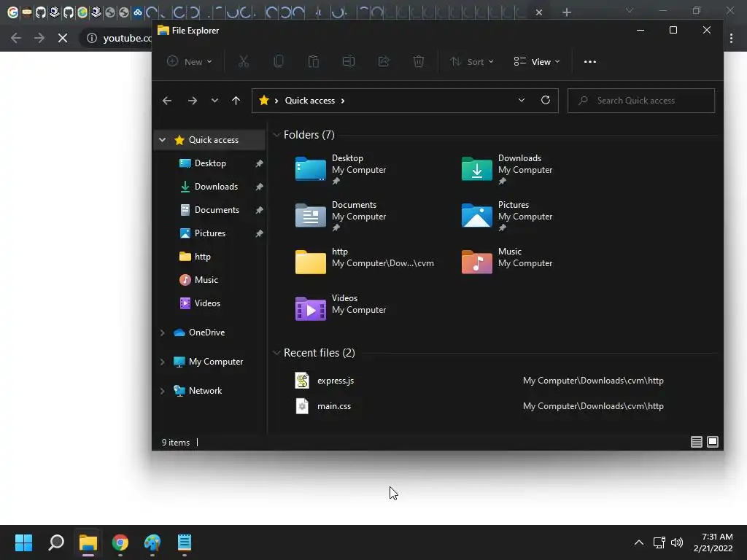Select http in the navigation pane
Screen dimensions: 747x560
(203, 257)
